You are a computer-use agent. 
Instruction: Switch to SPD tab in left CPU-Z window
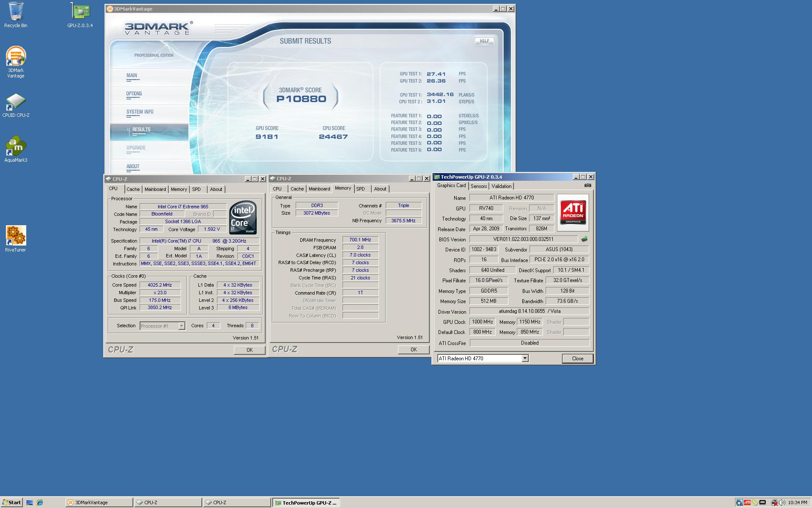(196, 189)
